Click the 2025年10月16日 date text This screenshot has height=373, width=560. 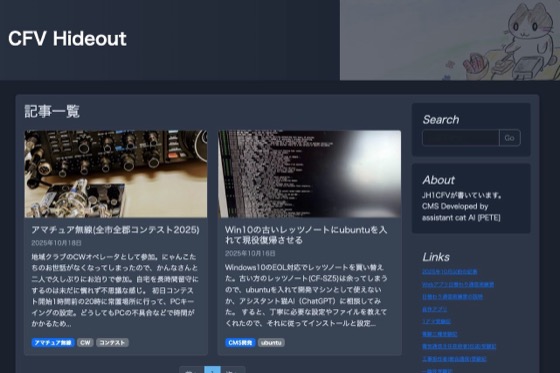(x=250, y=253)
